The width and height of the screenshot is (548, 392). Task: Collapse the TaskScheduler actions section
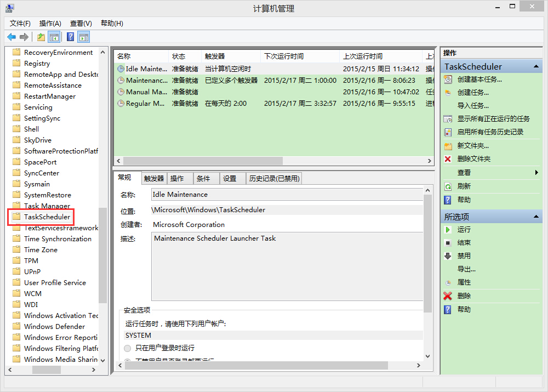tap(537, 66)
